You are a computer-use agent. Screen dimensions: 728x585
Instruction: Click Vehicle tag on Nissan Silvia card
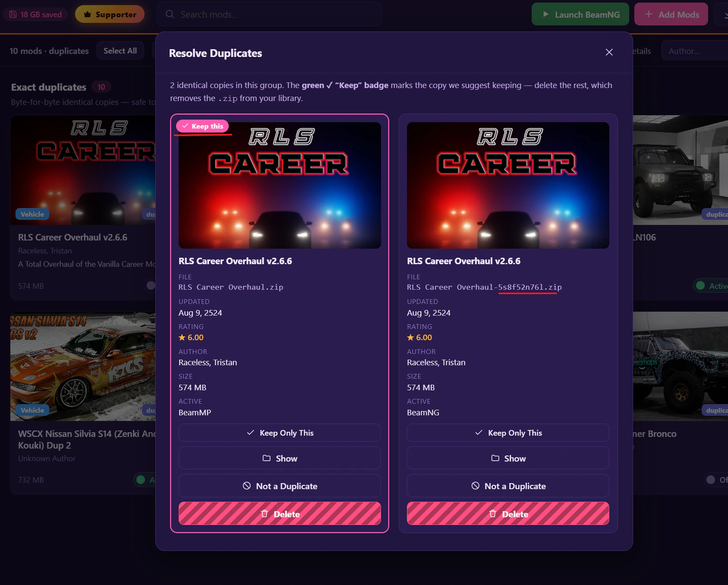[32, 410]
